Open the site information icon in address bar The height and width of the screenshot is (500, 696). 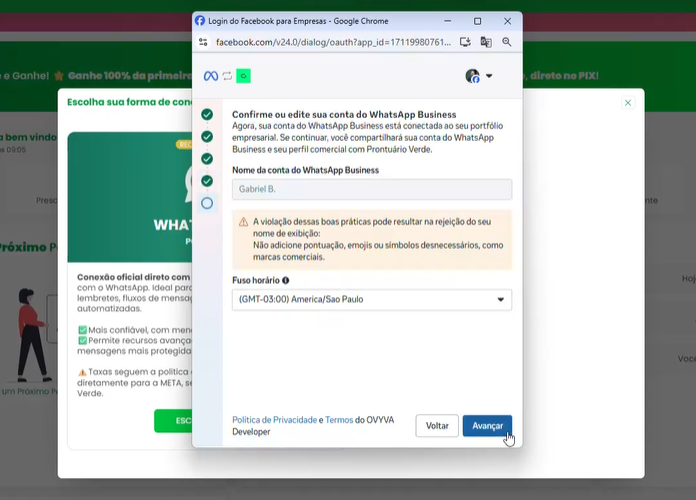pos(203,42)
